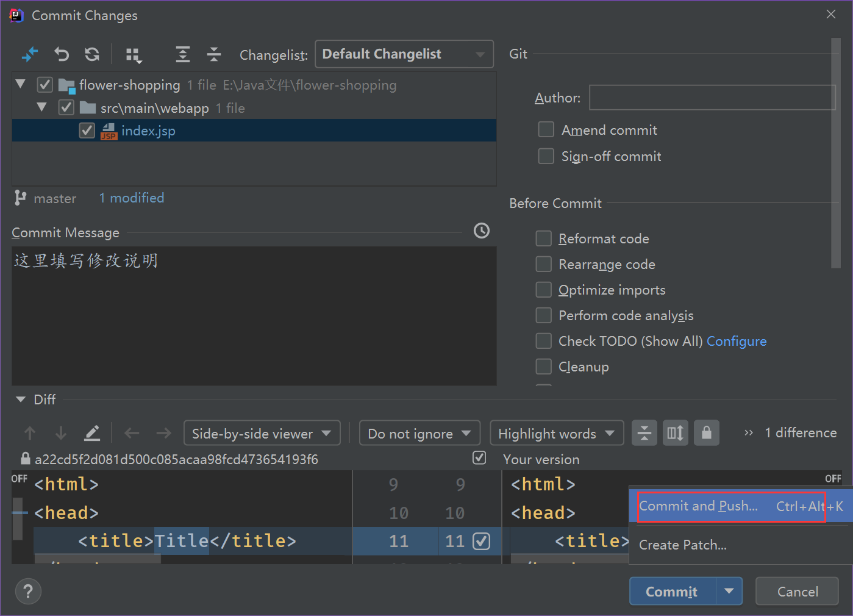The width and height of the screenshot is (853, 616).
Task: Toggle the include-file checkbox above diff
Action: point(479,457)
